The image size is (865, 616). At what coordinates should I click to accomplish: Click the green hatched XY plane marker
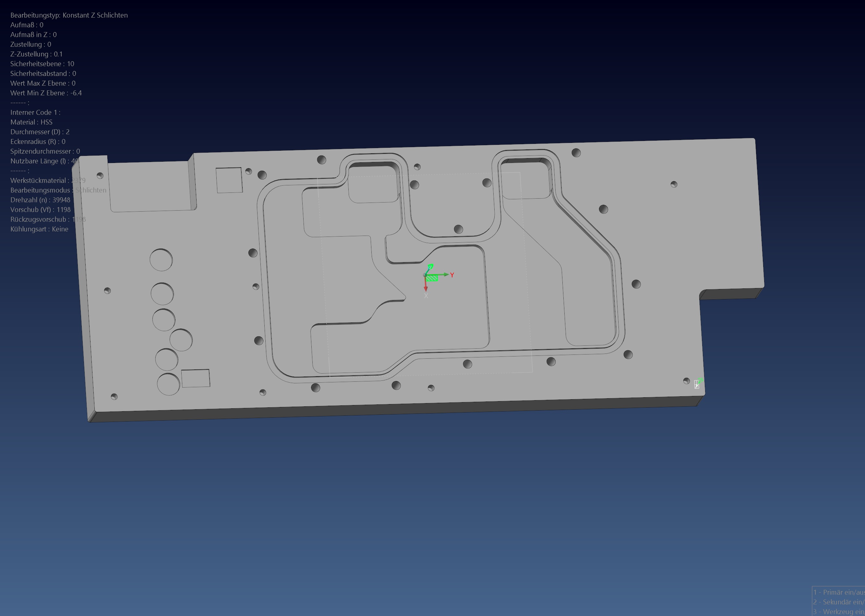pos(432,278)
